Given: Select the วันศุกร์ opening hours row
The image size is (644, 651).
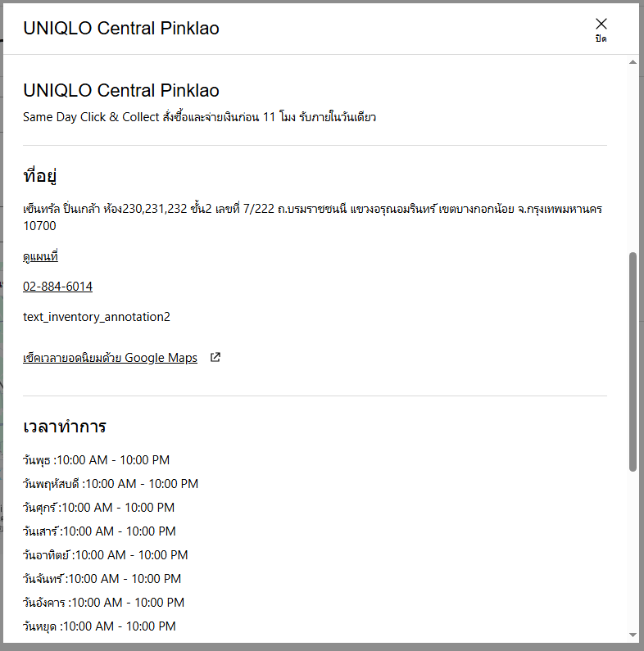Looking at the screenshot, I should click(x=98, y=508).
